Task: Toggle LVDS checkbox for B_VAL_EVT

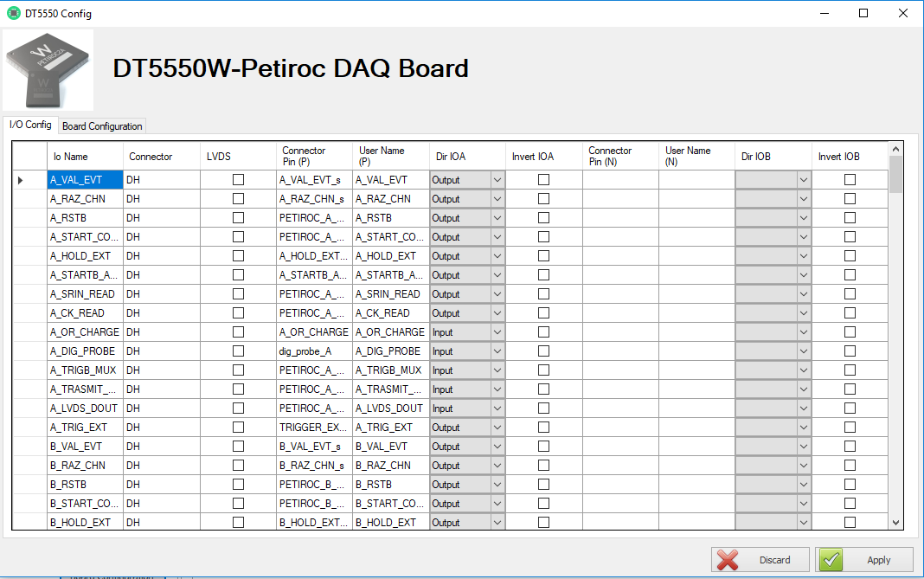Action: click(x=238, y=447)
